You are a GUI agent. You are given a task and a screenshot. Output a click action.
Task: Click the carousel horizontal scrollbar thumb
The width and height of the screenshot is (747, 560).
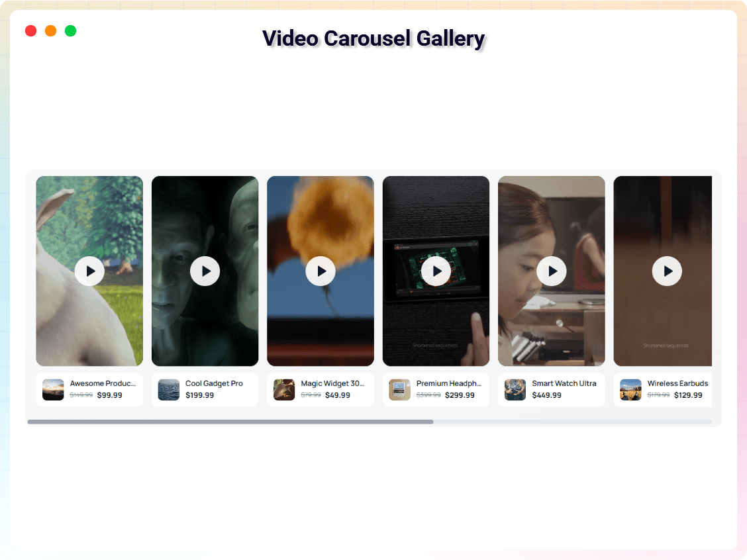click(x=230, y=422)
